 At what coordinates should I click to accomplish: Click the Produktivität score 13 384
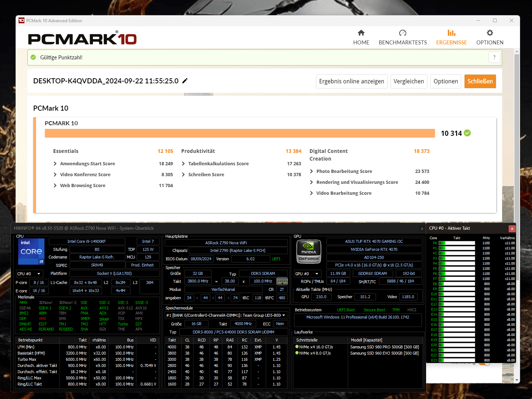(x=294, y=151)
